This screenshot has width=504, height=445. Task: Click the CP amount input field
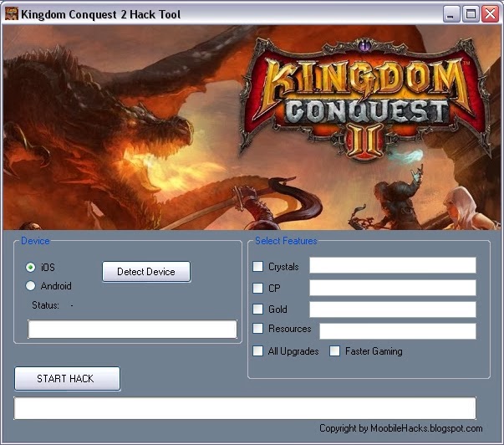(x=393, y=288)
